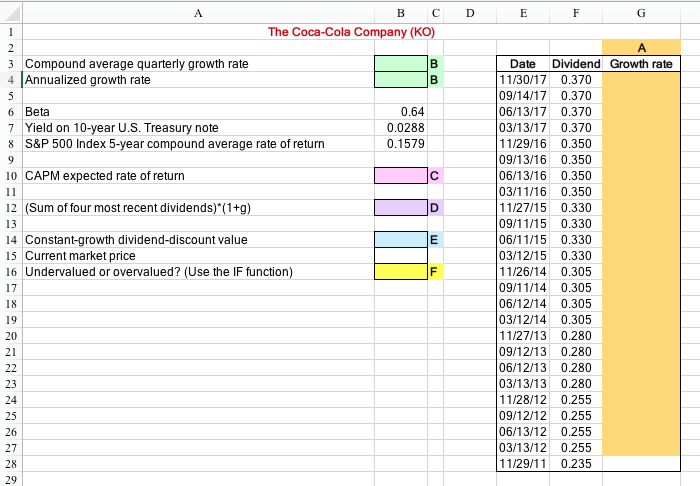Select orange growth rate cell beside 11/30/17
The image size is (700, 486).
[641, 80]
